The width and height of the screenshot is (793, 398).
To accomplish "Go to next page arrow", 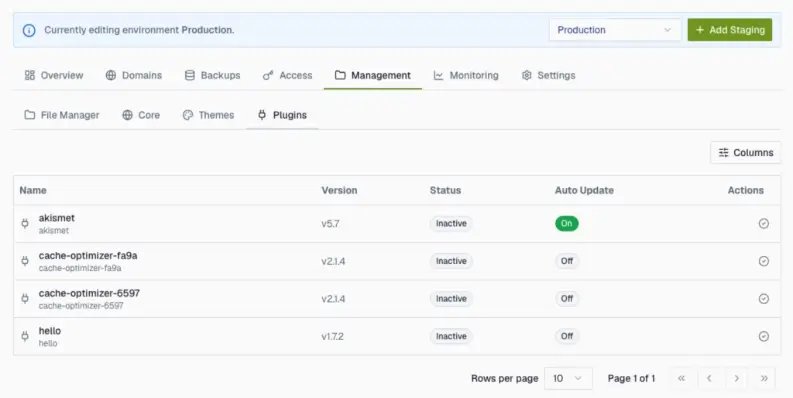I will pos(736,378).
